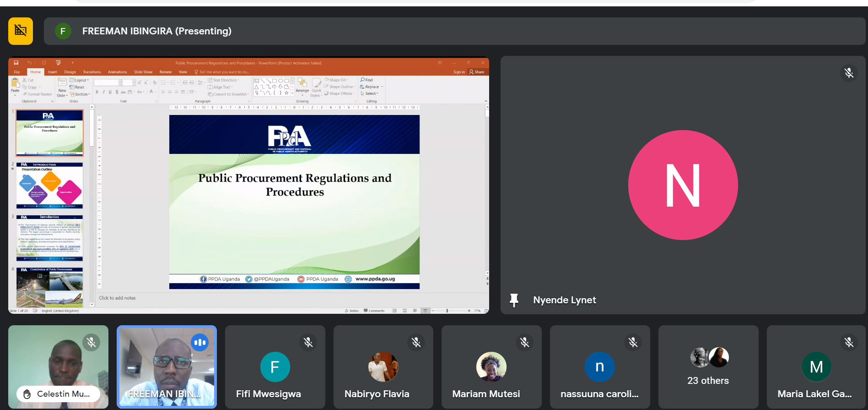This screenshot has height=410, width=868.
Task: Toggle Bold formatting in Font group
Action: pyautogui.click(x=97, y=92)
